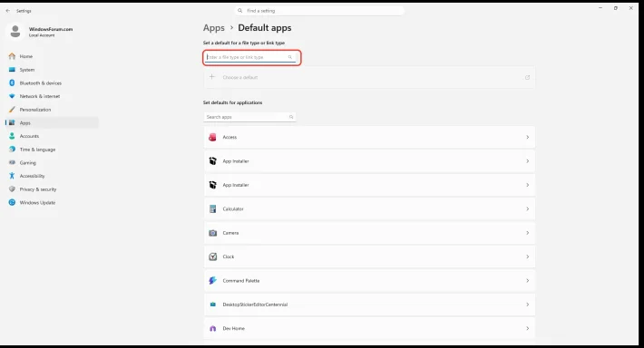Click the Clock app icon

point(212,256)
